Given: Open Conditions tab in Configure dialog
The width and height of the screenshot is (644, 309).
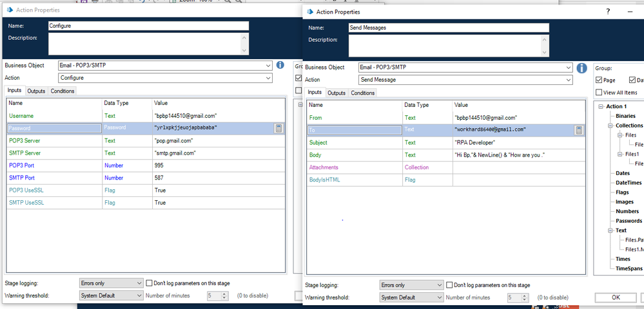Looking at the screenshot, I should [x=62, y=91].
